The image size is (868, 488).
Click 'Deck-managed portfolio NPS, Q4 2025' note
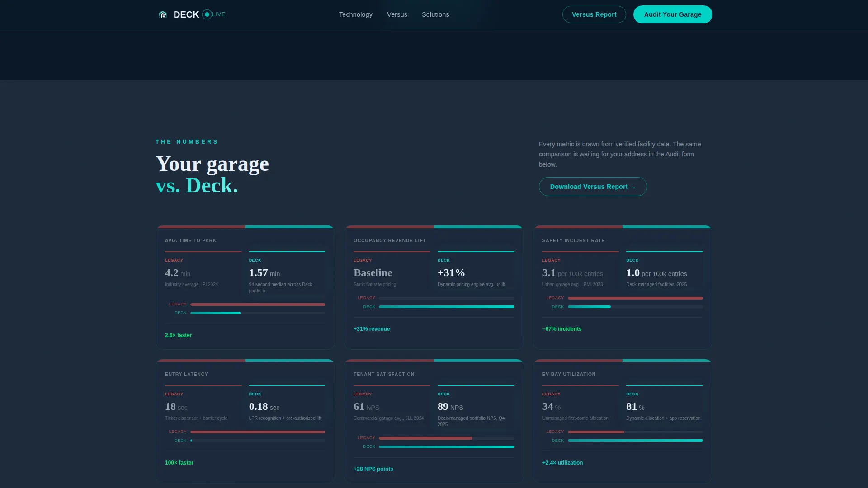(471, 422)
